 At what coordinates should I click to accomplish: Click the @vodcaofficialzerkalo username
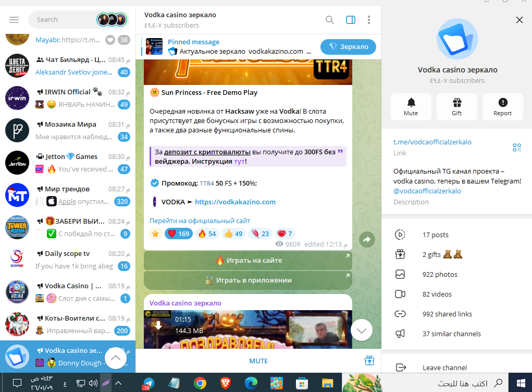(x=427, y=191)
